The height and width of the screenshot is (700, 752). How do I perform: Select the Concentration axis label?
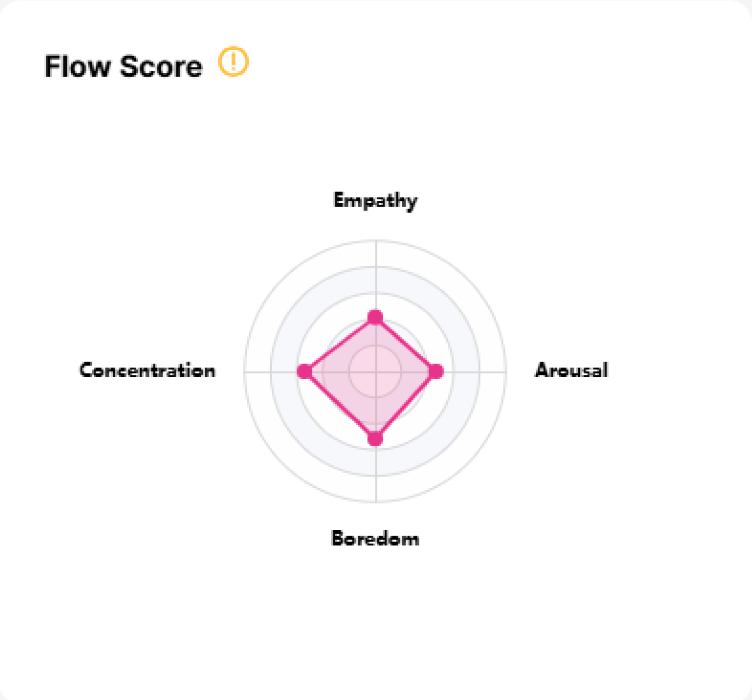147,371
